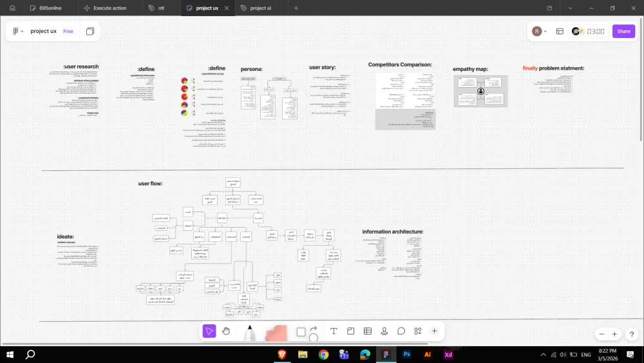Choose the square shape tool
The image size is (644, 363).
pyautogui.click(x=301, y=332)
